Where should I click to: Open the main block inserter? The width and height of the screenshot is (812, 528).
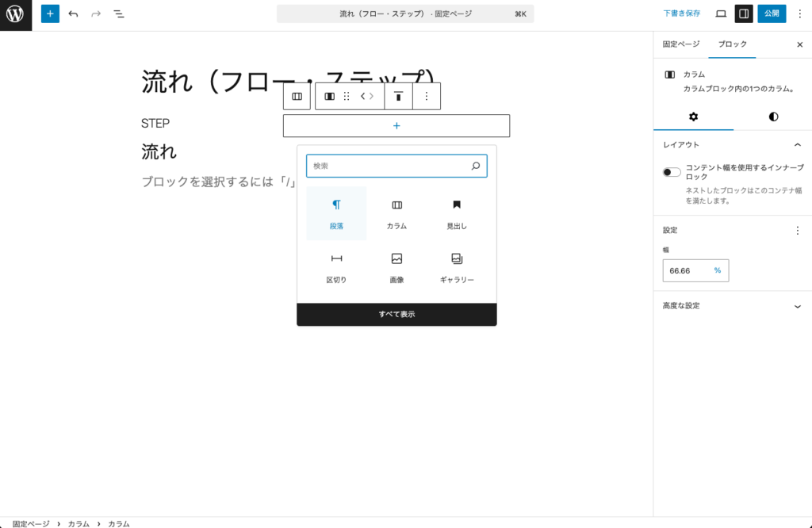49,13
